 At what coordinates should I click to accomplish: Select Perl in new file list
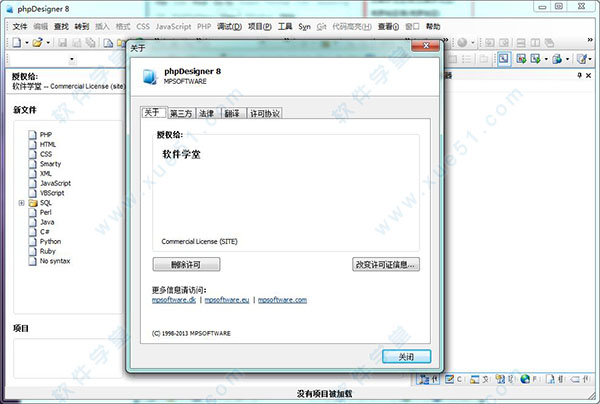point(46,212)
